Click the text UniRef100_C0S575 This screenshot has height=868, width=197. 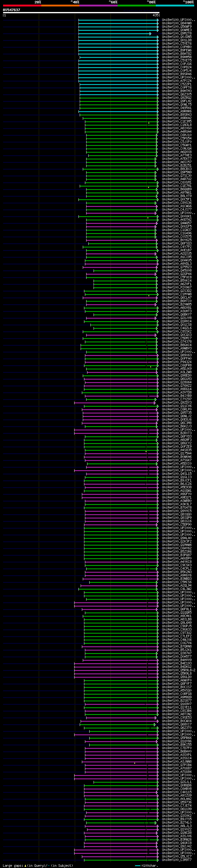coord(177,236)
